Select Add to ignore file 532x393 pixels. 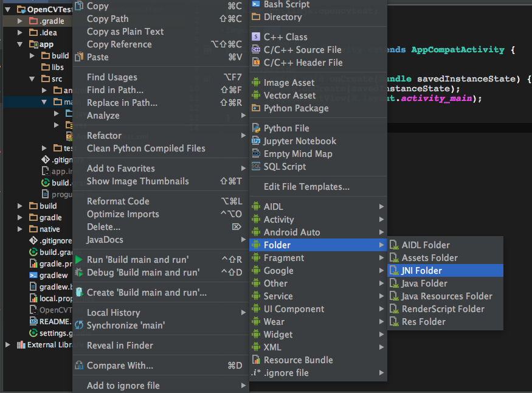point(161,386)
